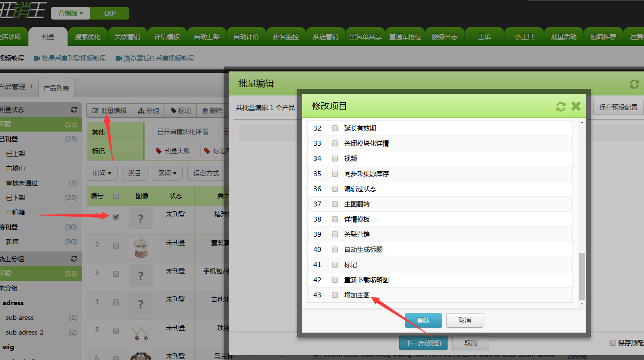
Task: Check the product row 3 checkbox
Action: click(x=116, y=274)
